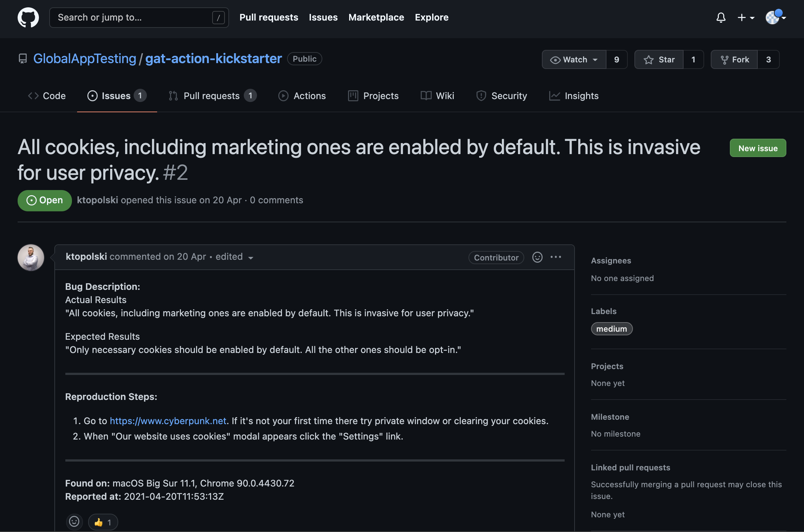Viewport: 804px width, 532px height.
Task: Follow the cyberpunk.net link in reproduction steps
Action: [x=168, y=421]
